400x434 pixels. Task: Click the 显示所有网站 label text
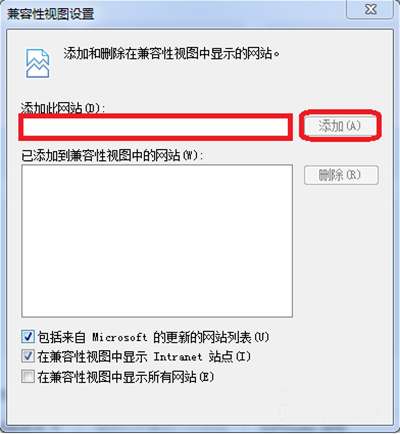pos(126,377)
